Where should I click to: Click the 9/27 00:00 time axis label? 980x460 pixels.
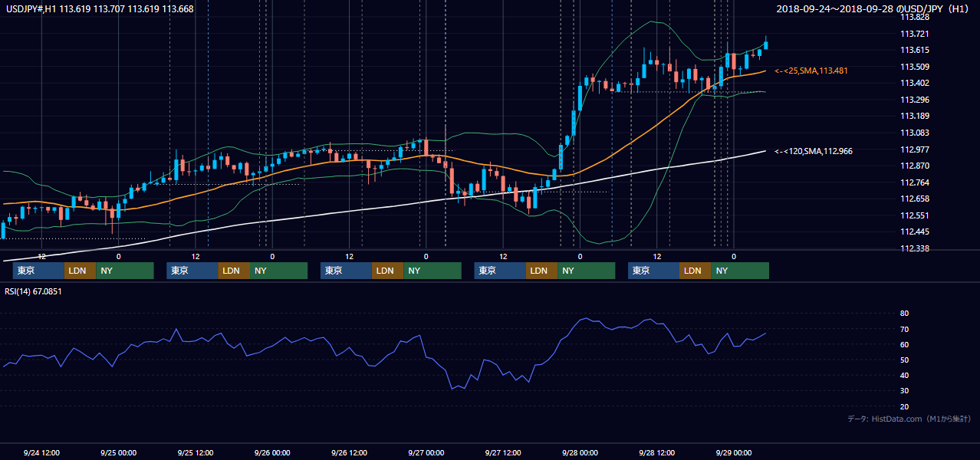pos(426,452)
